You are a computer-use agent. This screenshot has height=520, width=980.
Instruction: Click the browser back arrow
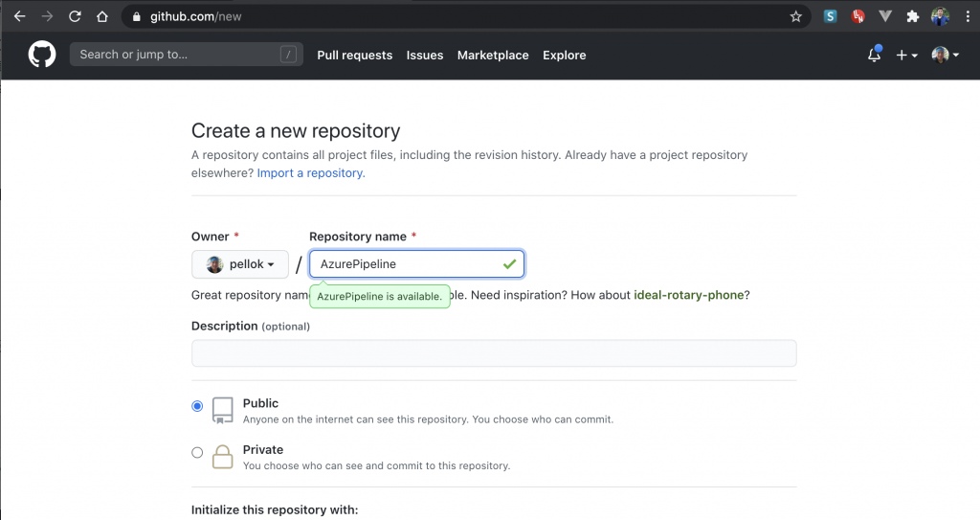(19, 16)
